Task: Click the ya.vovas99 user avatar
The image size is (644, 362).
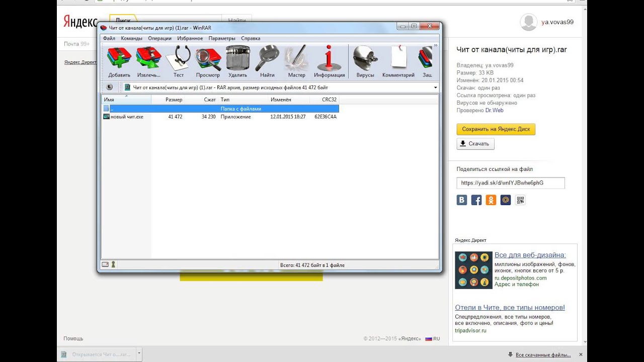Action: point(528,22)
